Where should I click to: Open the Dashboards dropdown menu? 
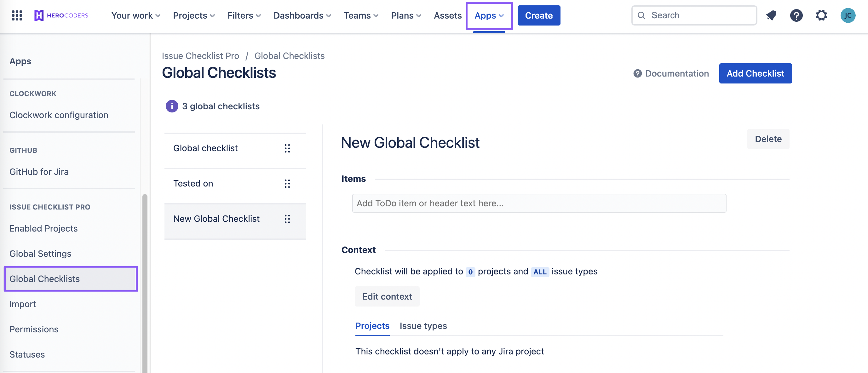(302, 15)
